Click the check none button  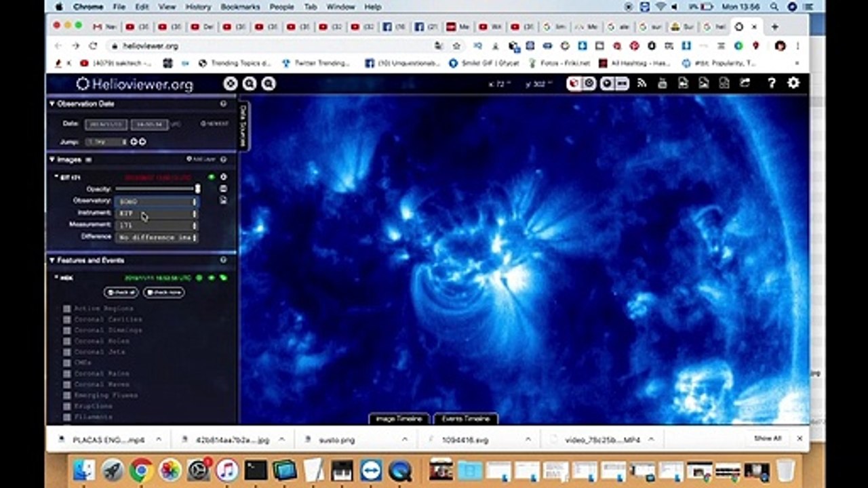[163, 292]
